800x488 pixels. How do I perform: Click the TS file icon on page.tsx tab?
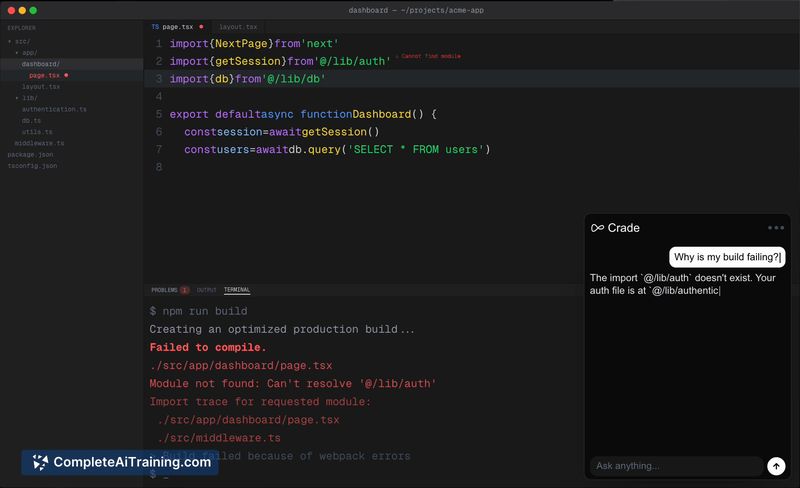coord(155,27)
